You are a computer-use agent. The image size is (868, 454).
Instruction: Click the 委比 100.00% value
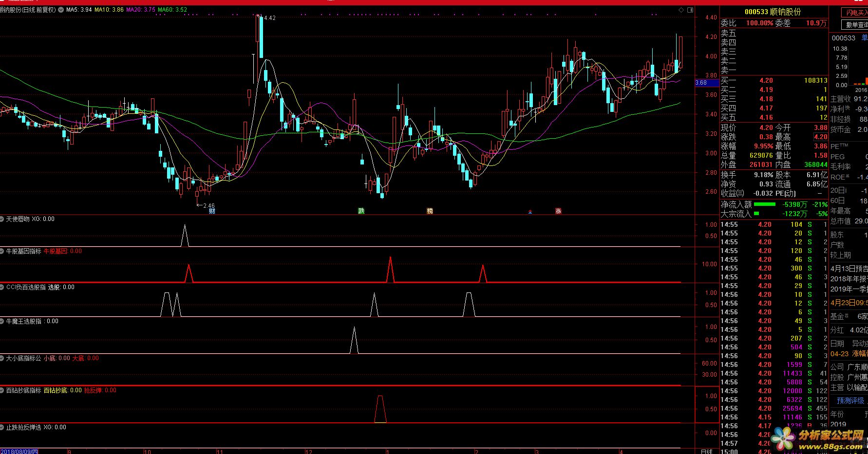click(759, 23)
